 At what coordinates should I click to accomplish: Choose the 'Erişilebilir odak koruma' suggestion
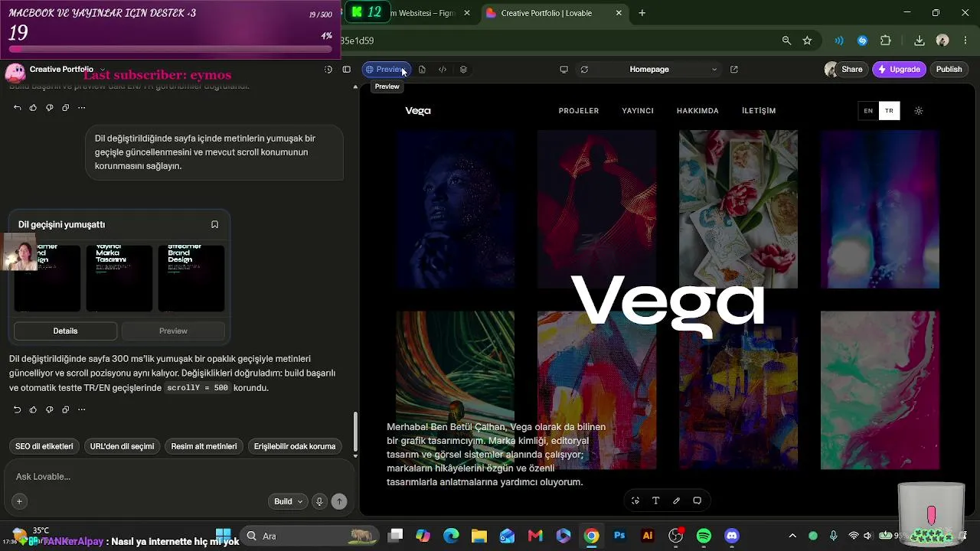pyautogui.click(x=295, y=446)
